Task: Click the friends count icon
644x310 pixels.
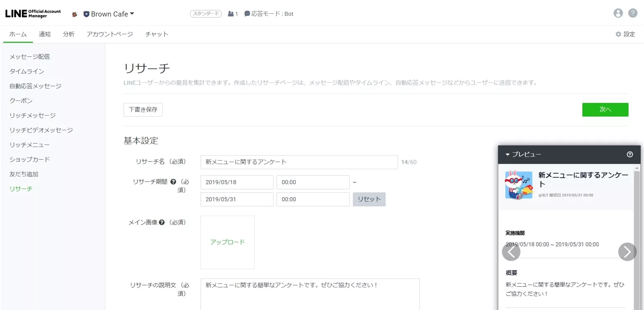Action: click(231, 14)
